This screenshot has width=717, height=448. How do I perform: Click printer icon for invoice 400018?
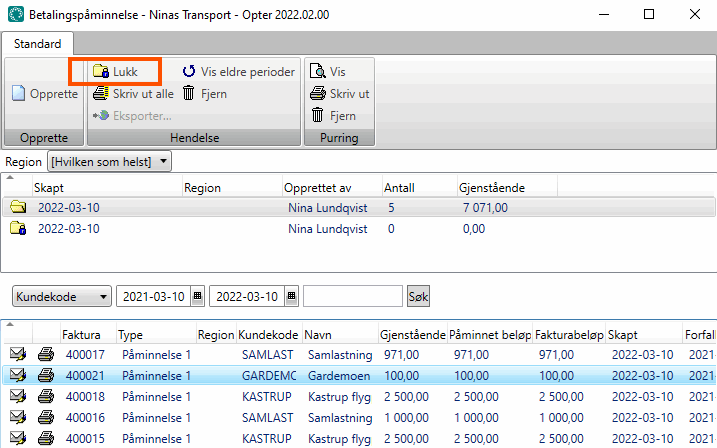(46, 397)
